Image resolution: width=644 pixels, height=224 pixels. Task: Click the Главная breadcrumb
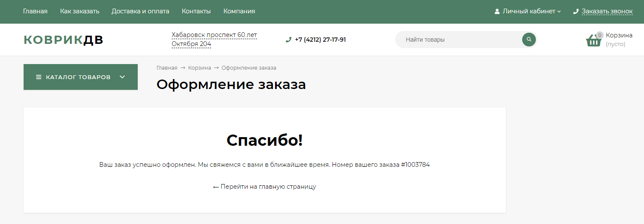click(167, 68)
